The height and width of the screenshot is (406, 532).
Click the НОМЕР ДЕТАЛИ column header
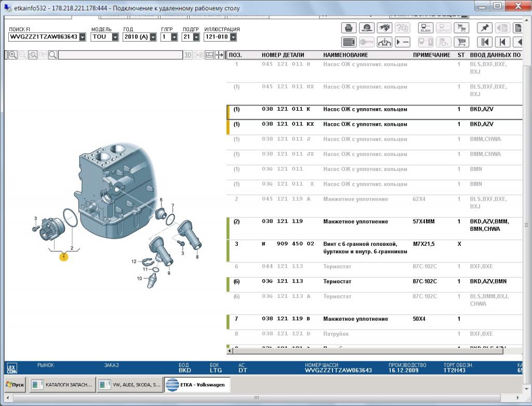pos(283,55)
